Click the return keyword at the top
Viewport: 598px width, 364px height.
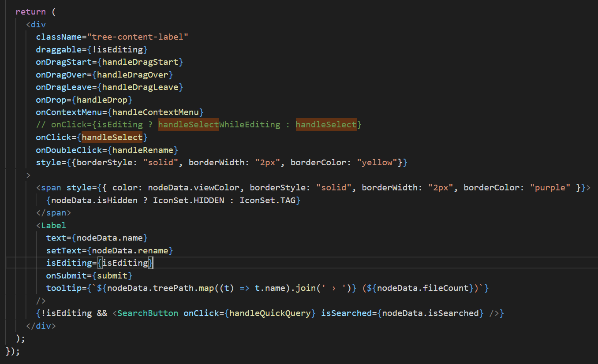[x=30, y=11]
